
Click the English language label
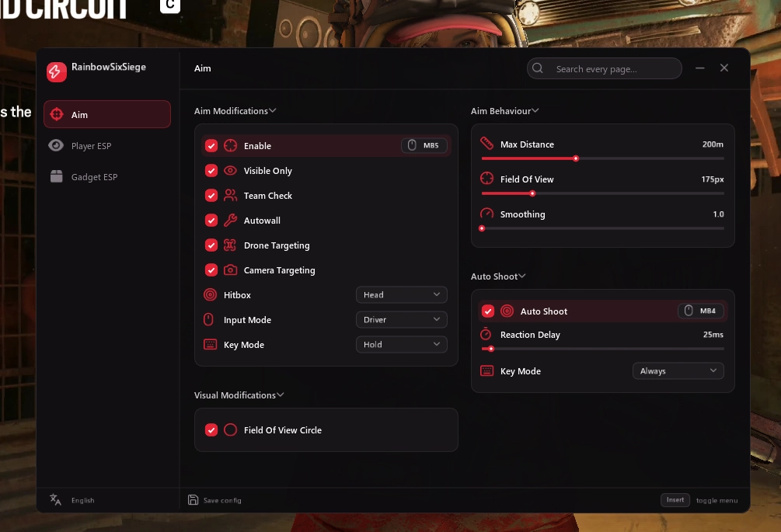pyautogui.click(x=82, y=500)
